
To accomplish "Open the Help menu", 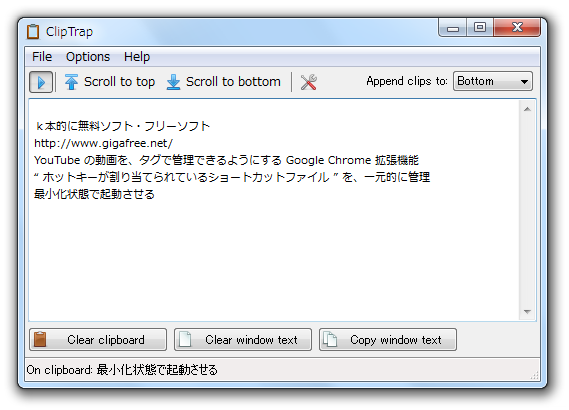I will (137, 57).
